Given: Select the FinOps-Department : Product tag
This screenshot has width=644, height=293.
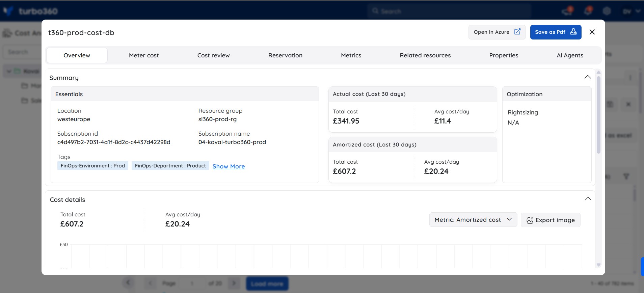Looking at the screenshot, I should pos(170,166).
